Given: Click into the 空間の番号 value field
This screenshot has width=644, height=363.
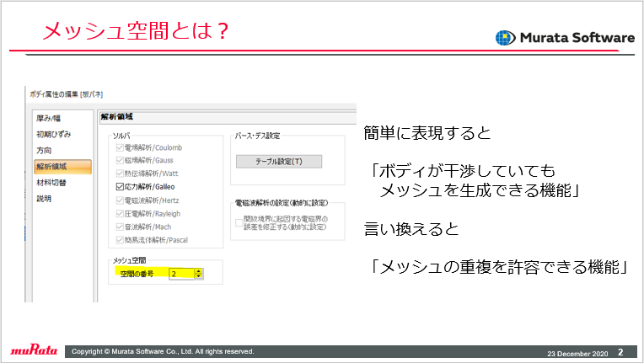Looking at the screenshot, I should pyautogui.click(x=182, y=274).
